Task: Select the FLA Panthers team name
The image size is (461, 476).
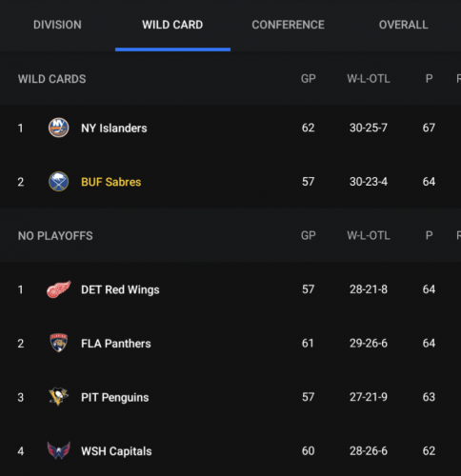Action: [116, 344]
